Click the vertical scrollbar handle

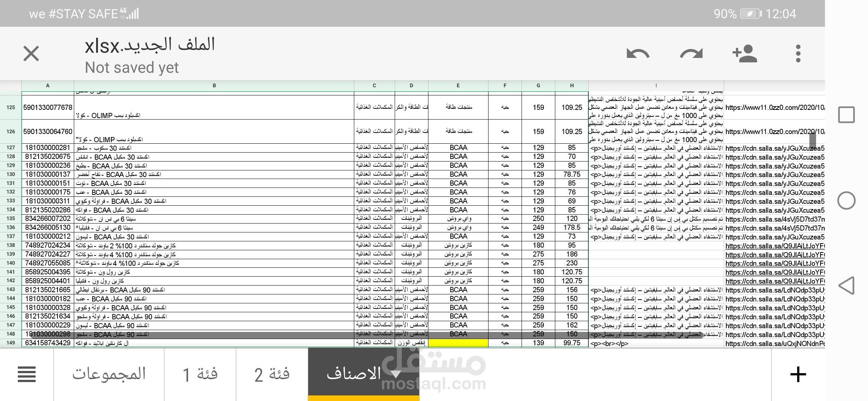point(812,139)
